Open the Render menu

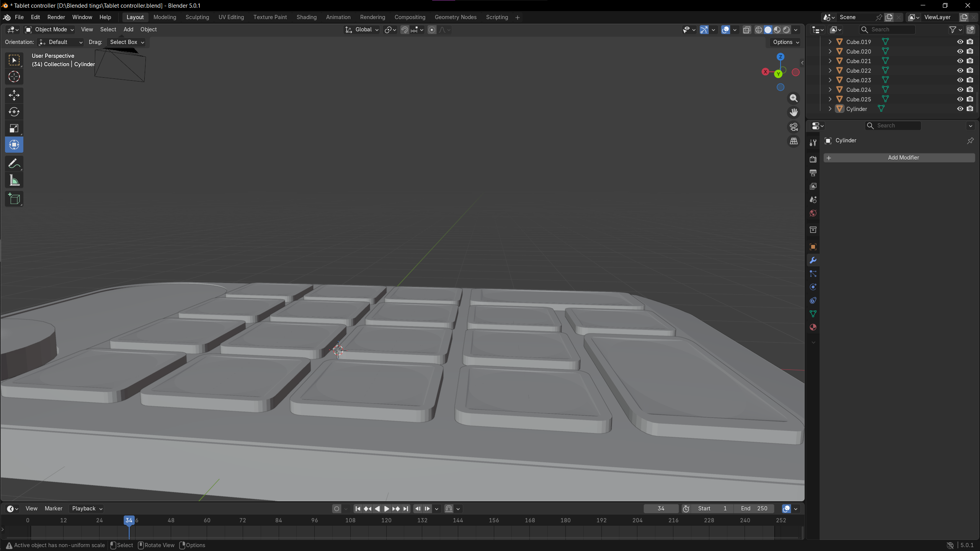coord(56,17)
